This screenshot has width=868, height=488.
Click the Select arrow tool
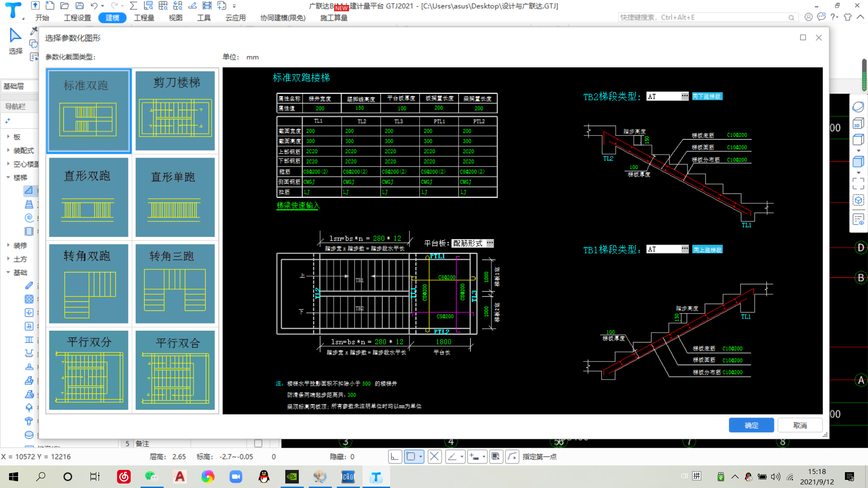(15, 41)
